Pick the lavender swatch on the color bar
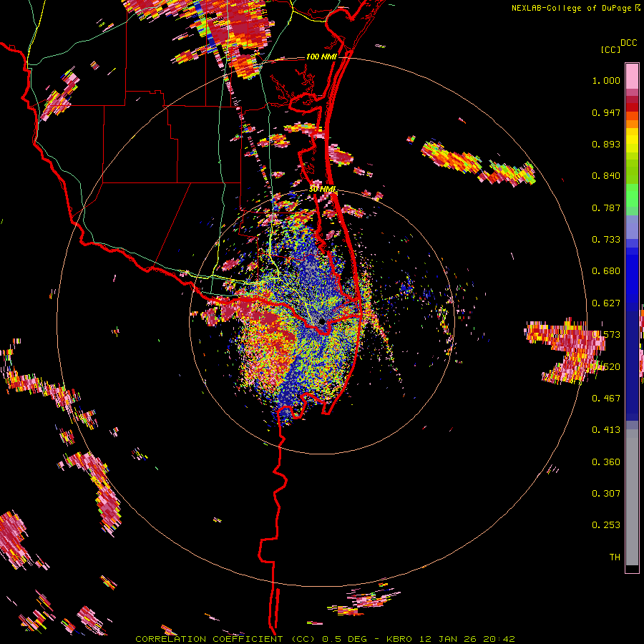644x644 pixels. click(x=632, y=227)
